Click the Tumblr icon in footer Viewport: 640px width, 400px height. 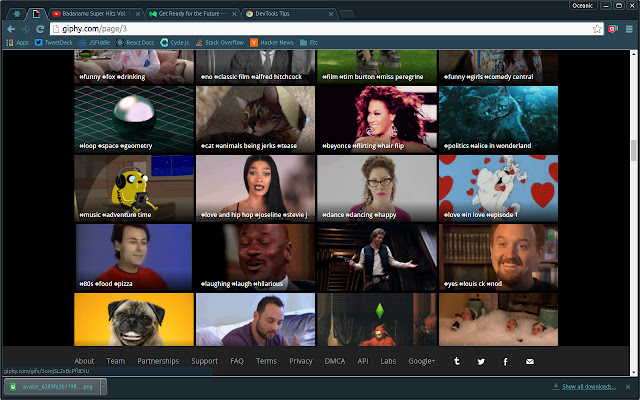pyautogui.click(x=457, y=361)
